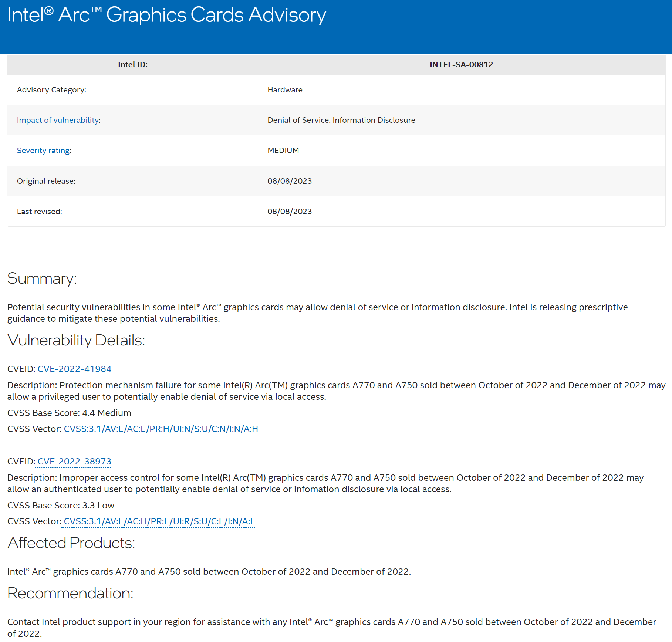The image size is (672, 642).
Task: Click the Denial of Service, Information Disclosure cell
Action: [x=341, y=120]
